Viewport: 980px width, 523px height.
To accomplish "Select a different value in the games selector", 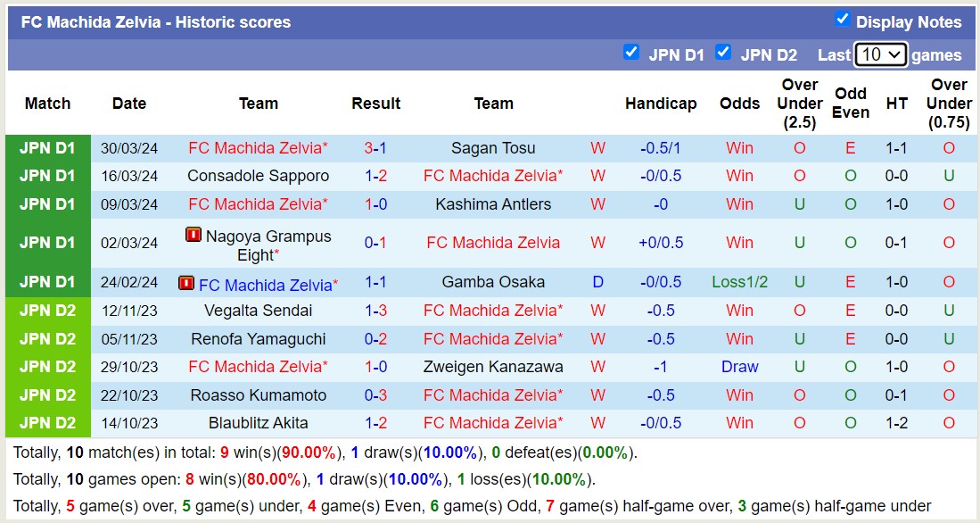I will 881,54.
